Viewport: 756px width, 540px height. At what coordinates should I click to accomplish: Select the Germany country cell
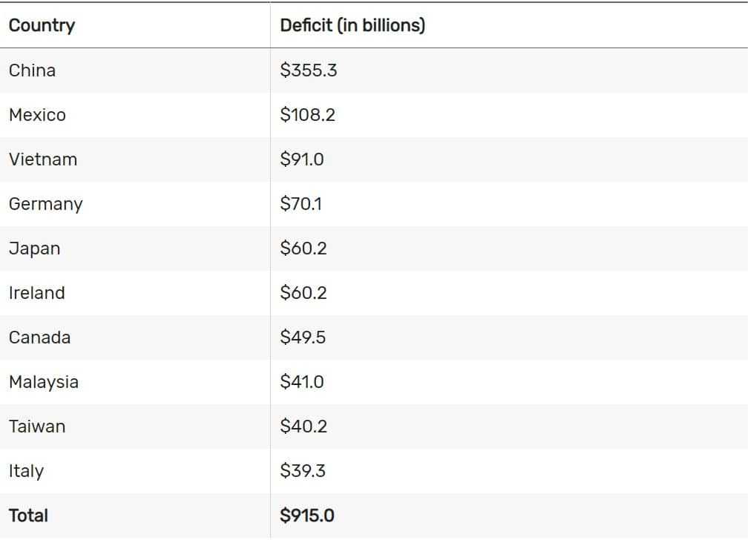point(45,204)
